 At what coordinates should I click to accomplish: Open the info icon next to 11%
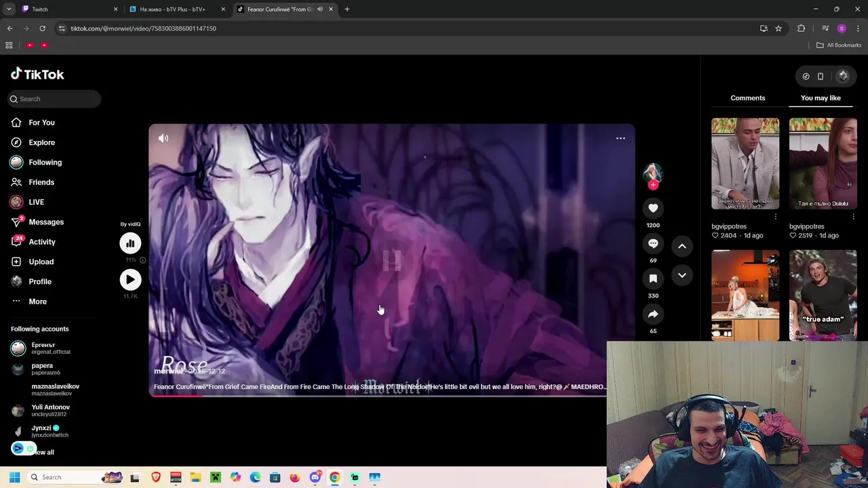coord(142,260)
